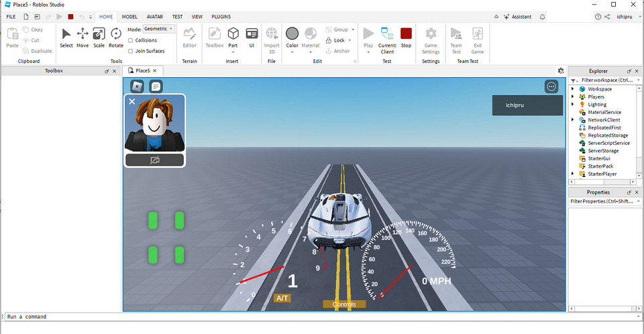Click the A/T transmission button
Viewport: 644px width, 334px height.
[282, 298]
